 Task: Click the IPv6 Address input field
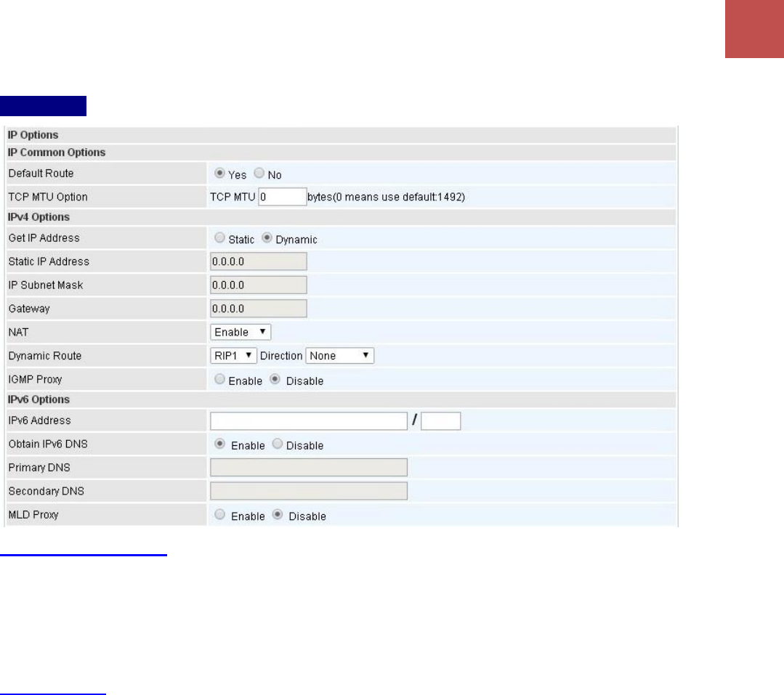point(309,420)
